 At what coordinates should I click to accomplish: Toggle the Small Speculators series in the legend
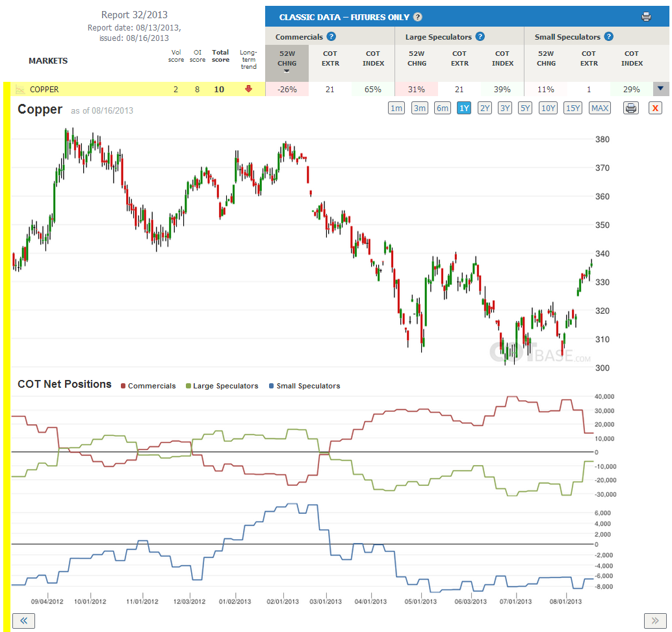coord(305,386)
